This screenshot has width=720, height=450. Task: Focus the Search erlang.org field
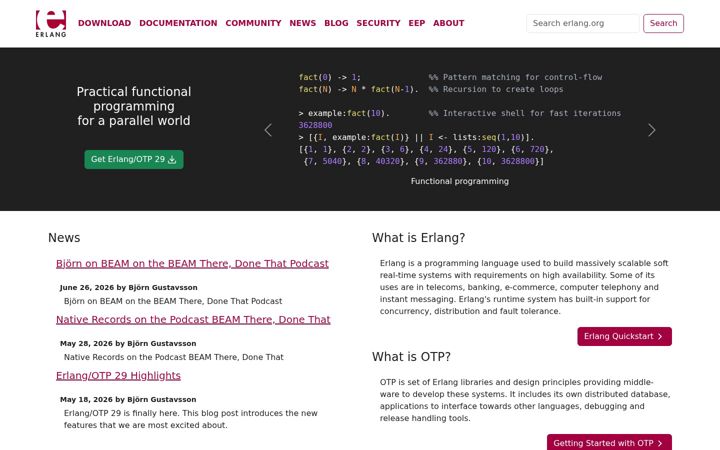pyautogui.click(x=583, y=23)
